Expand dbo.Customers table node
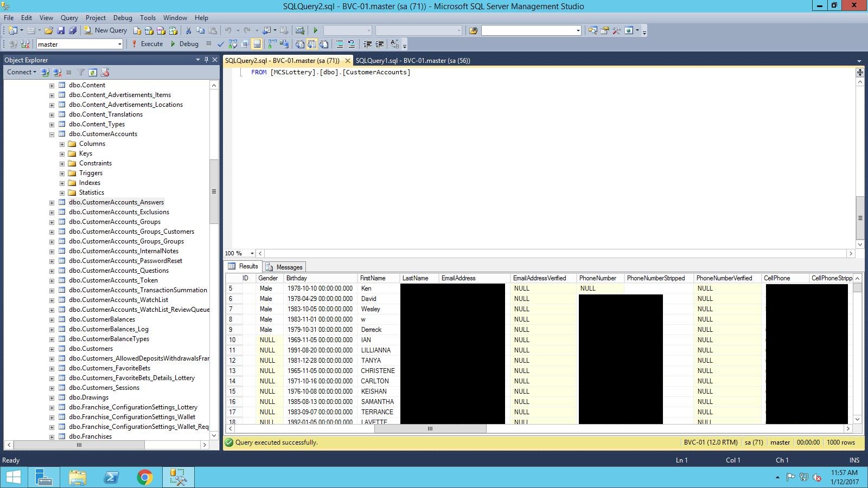The image size is (868, 488). click(x=52, y=349)
